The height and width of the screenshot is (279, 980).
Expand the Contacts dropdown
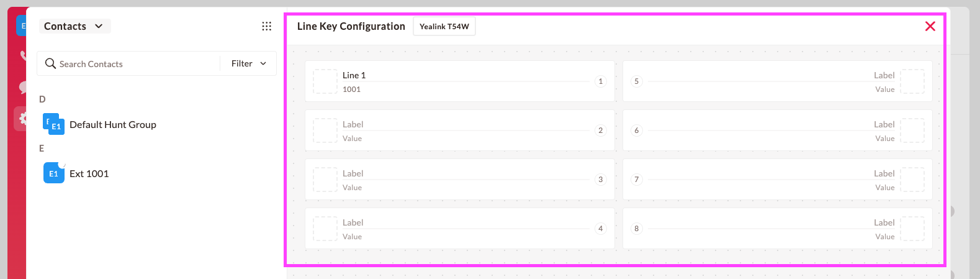[74, 26]
